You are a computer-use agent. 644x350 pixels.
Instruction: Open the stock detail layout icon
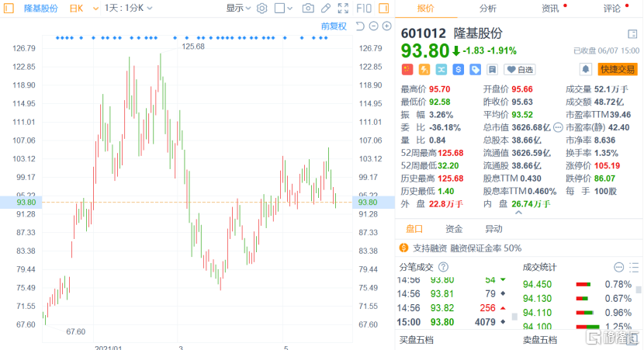click(x=632, y=34)
